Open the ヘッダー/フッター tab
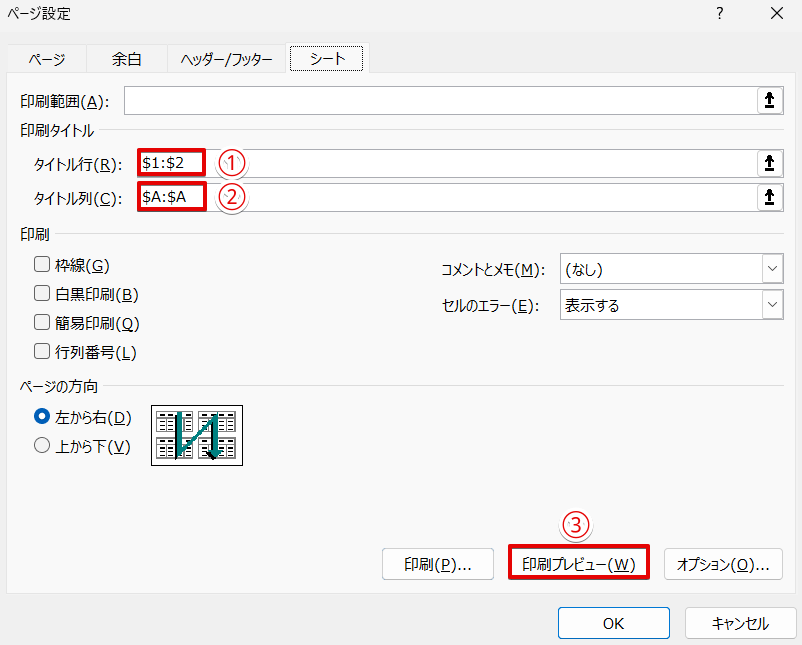The image size is (802, 645). point(227,58)
